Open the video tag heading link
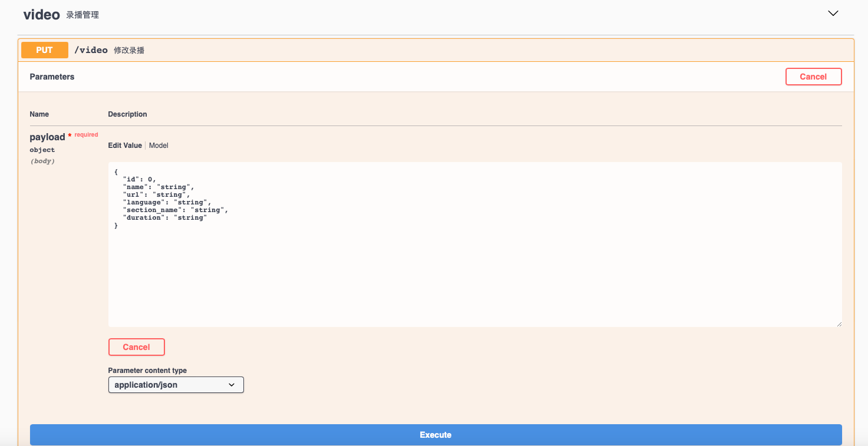Screen dimensions: 868x446 point(42,15)
